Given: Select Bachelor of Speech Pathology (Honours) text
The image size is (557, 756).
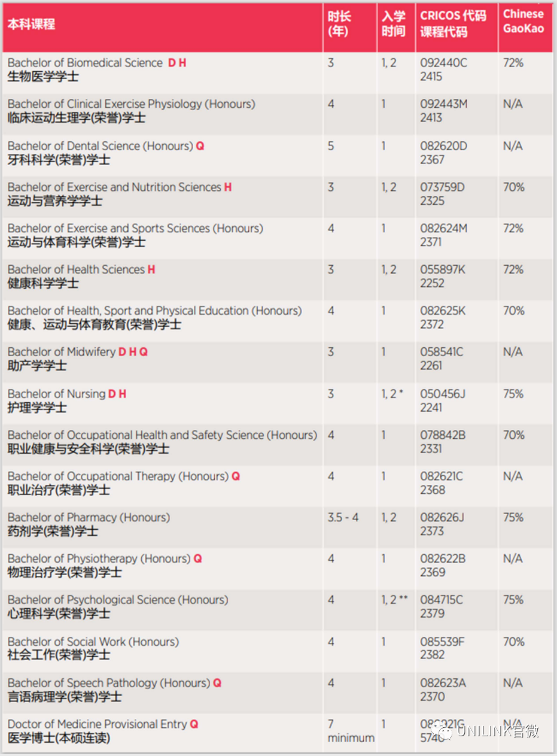Looking at the screenshot, I should 109,683.
